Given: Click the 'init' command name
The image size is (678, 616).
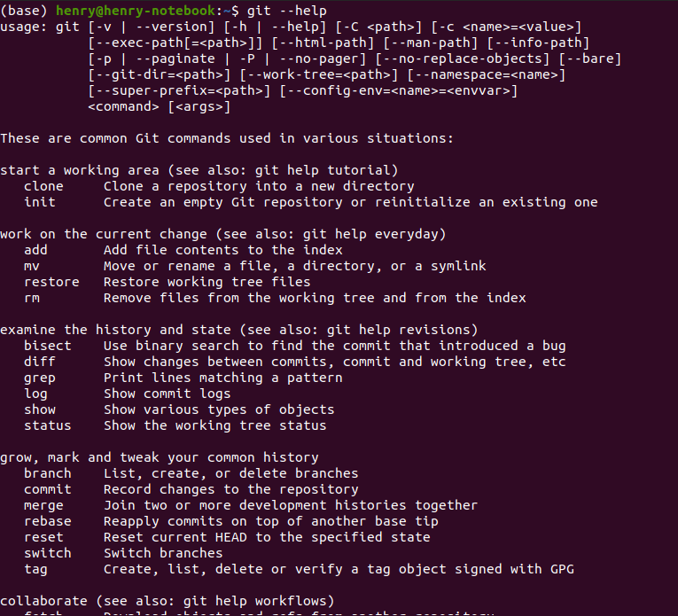Looking at the screenshot, I should coord(40,202).
